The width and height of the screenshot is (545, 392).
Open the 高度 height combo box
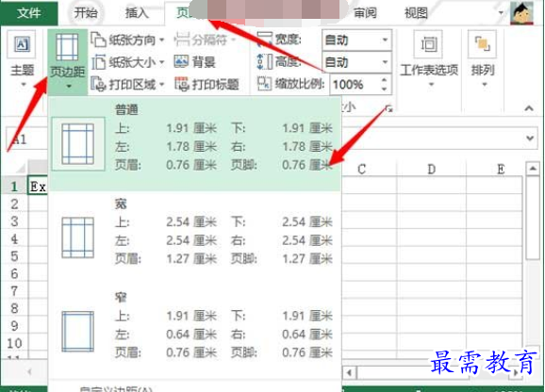click(x=357, y=62)
